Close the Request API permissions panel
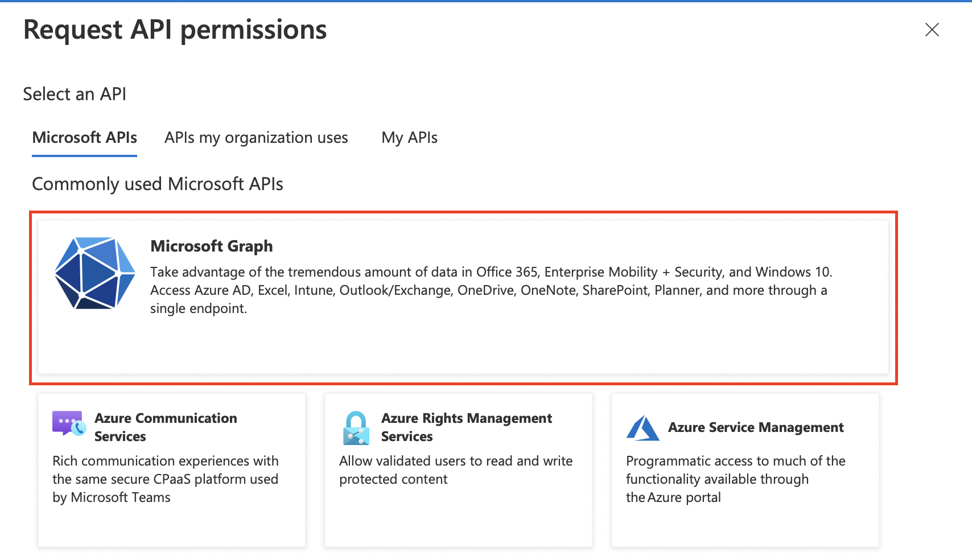This screenshot has width=972, height=560. 932,30
